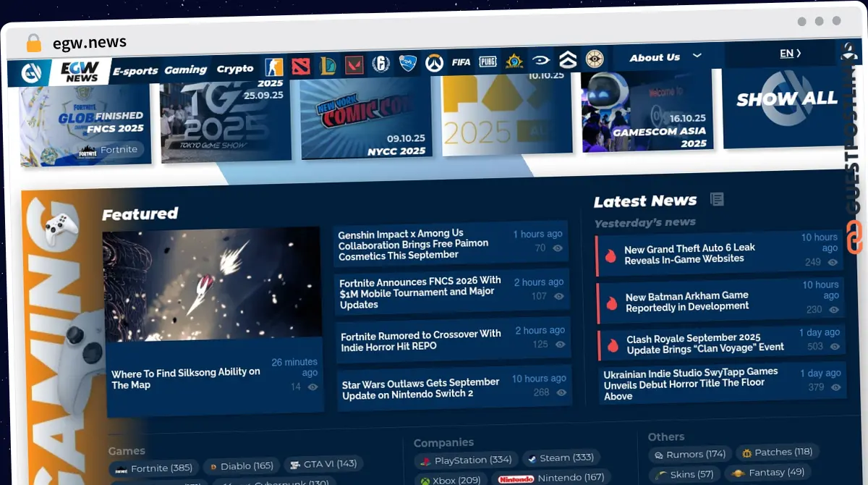
Task: Open the Dota 2 section icon
Action: point(301,67)
